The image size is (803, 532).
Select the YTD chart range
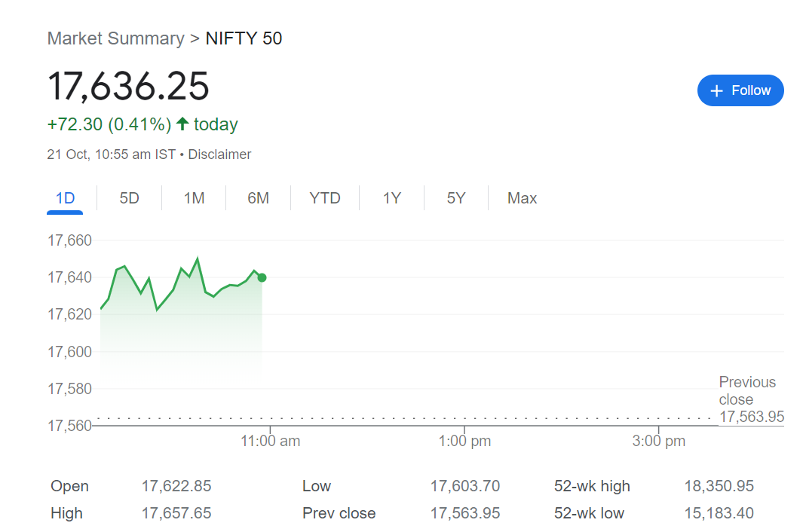[x=324, y=197]
